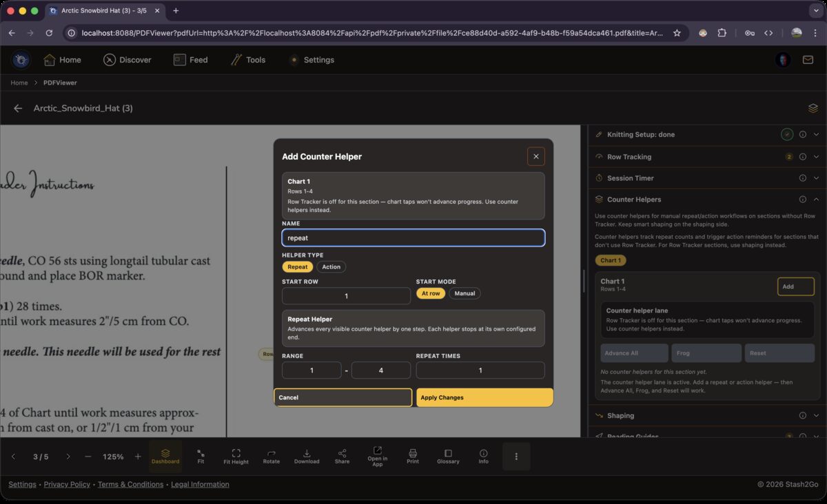The width and height of the screenshot is (827, 504).
Task: Rotate the PDF page
Action: click(271, 456)
